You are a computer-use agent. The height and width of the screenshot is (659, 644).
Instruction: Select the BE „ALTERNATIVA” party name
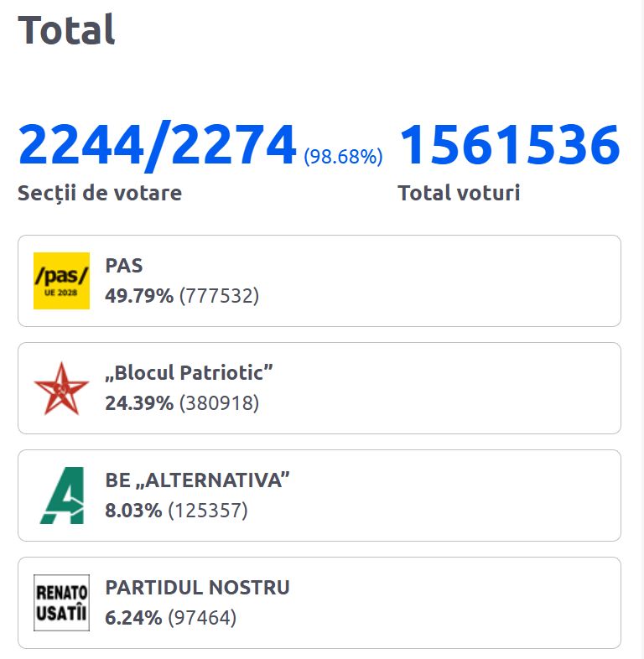click(x=197, y=480)
